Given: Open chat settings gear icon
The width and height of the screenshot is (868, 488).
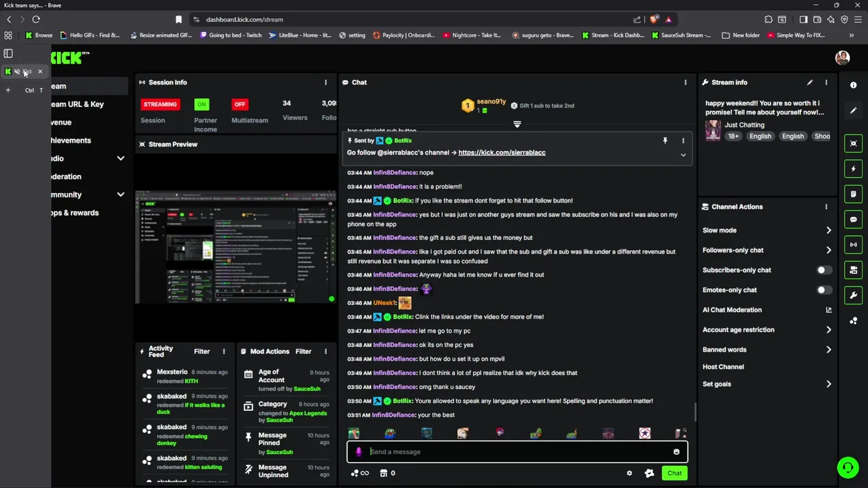Looking at the screenshot, I should 629,473.
